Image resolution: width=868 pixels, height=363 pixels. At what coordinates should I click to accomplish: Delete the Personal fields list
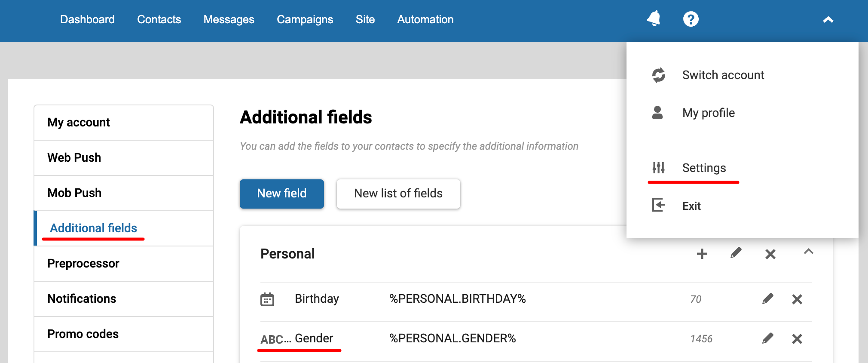pyautogui.click(x=770, y=254)
